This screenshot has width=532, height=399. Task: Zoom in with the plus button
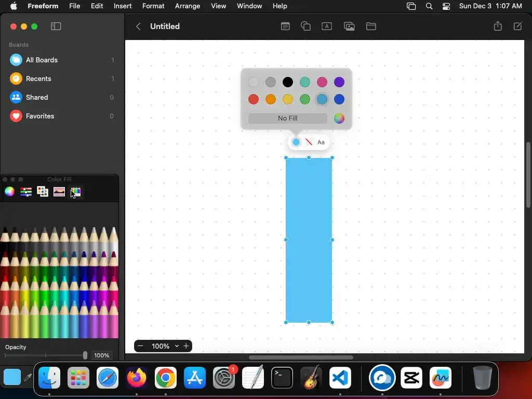(x=186, y=346)
